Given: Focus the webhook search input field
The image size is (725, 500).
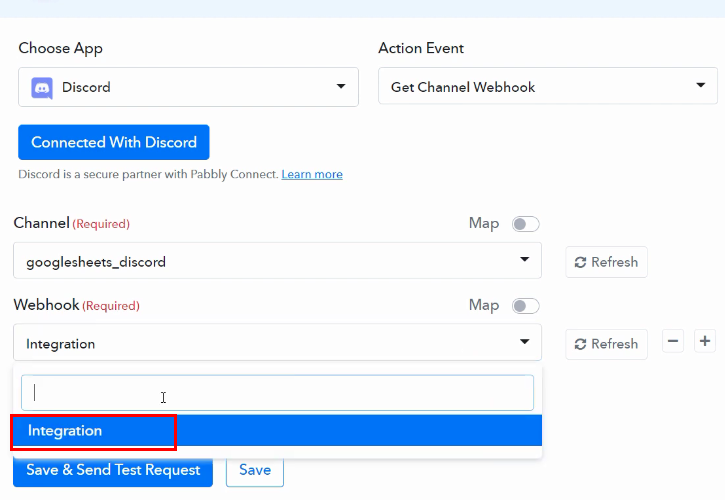Looking at the screenshot, I should coord(277,393).
